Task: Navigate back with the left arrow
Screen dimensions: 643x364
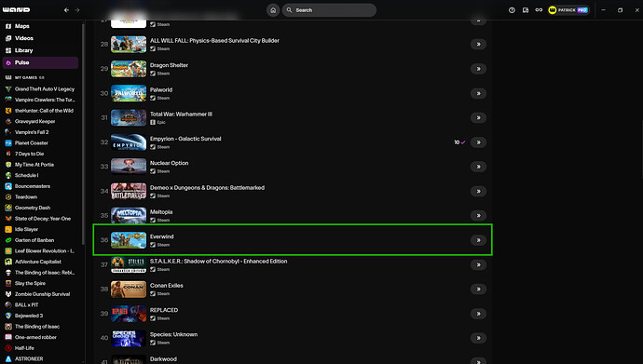Action: [66, 10]
